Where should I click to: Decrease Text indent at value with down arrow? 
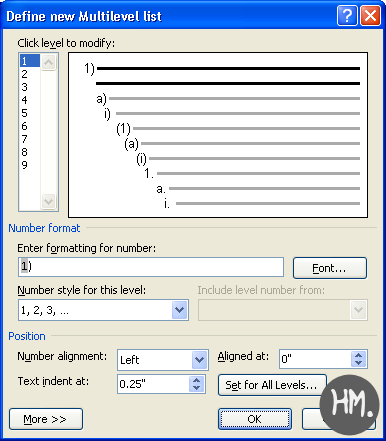pos(197,388)
